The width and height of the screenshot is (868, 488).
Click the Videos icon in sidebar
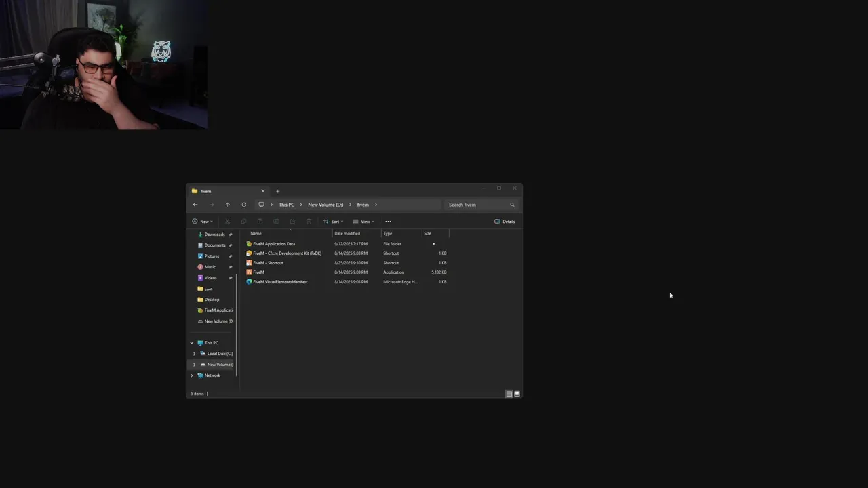[200, 278]
